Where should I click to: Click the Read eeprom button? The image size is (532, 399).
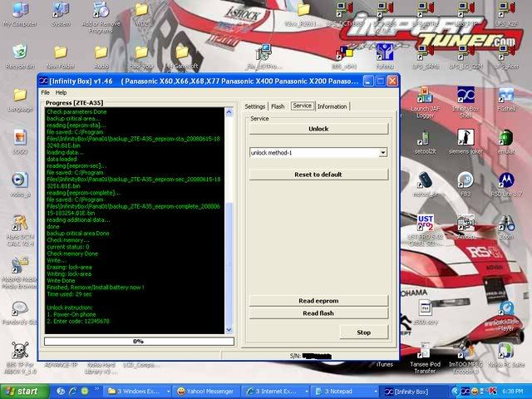pyautogui.click(x=318, y=301)
